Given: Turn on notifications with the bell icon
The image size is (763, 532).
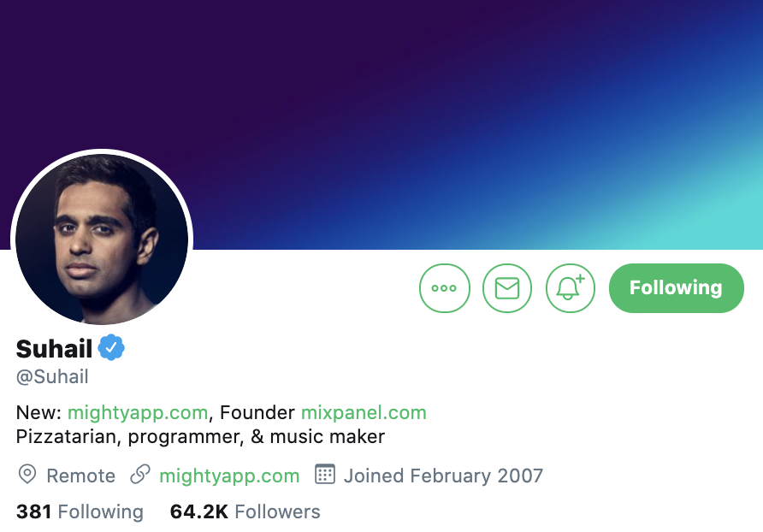Looking at the screenshot, I should coord(570,288).
